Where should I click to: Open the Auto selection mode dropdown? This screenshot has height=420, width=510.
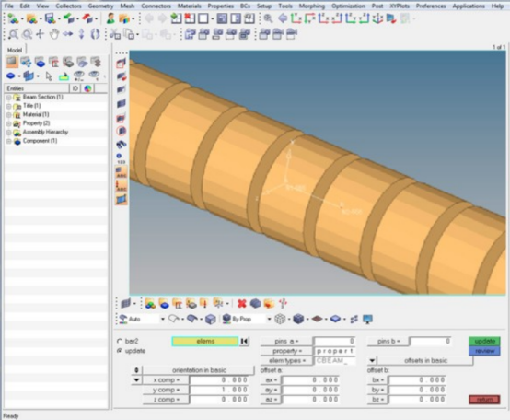tap(163, 320)
